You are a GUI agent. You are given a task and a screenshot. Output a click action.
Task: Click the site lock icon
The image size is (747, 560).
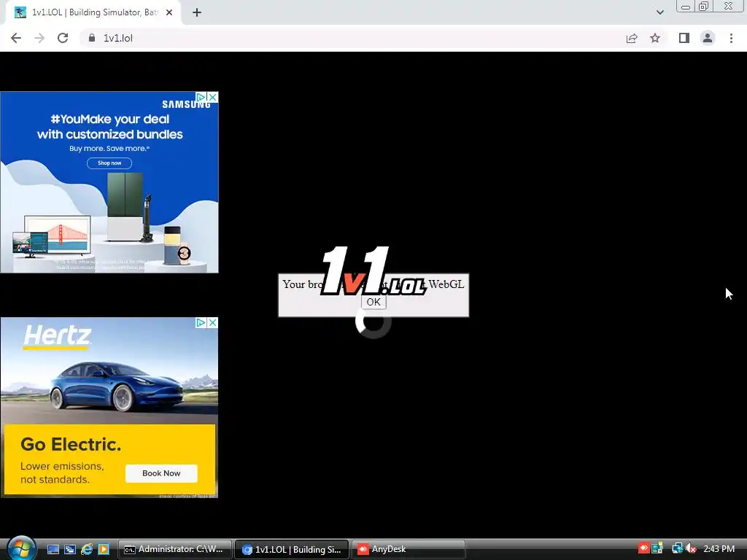click(x=91, y=38)
